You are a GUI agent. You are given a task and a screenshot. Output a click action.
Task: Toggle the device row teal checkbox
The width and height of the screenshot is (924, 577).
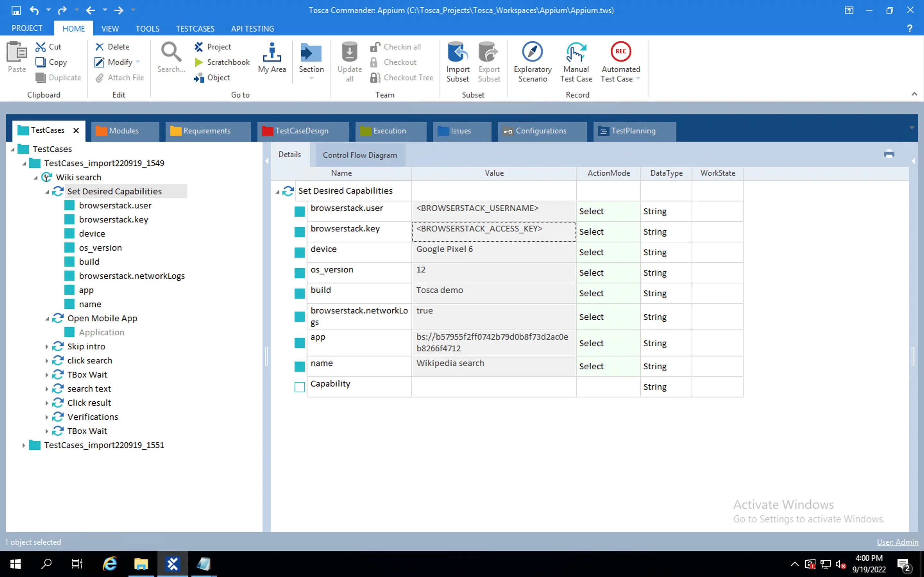pos(299,252)
